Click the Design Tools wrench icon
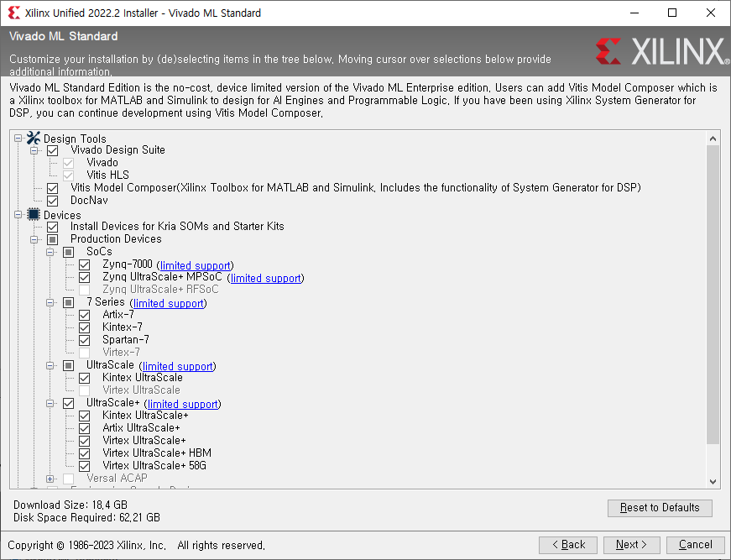This screenshot has width=731, height=560. (x=34, y=138)
